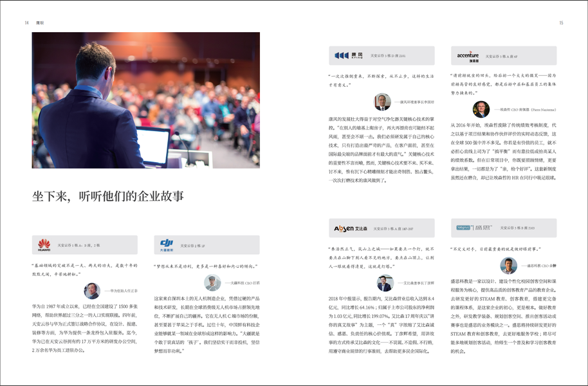Viewport: 588px width, 386px height.
Task: Click the address text beside the Accenture logo
Action: tap(501, 57)
